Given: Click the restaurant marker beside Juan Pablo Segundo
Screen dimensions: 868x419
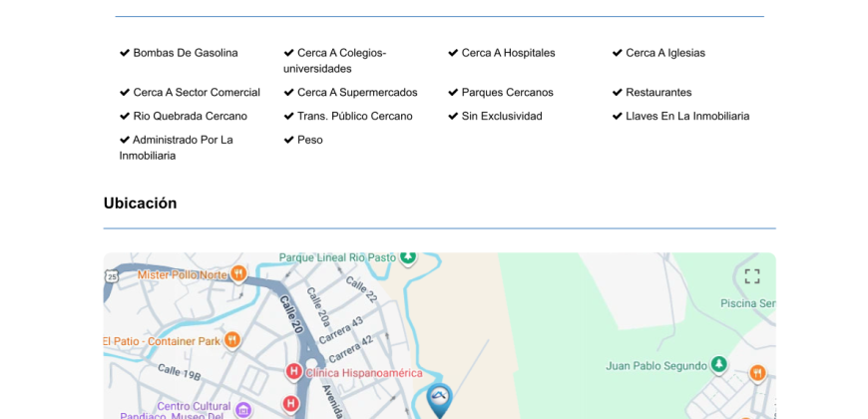Looking at the screenshot, I should click(757, 372).
